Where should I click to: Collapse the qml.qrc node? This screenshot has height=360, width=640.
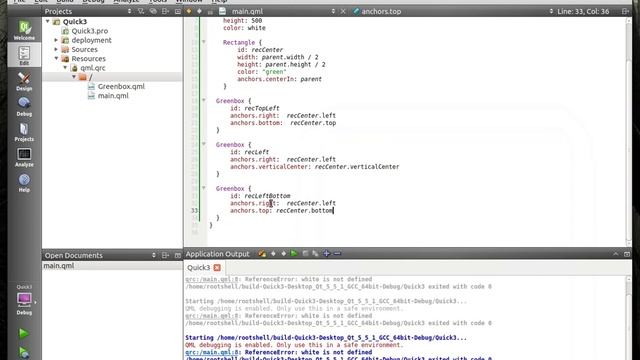(x=65, y=68)
